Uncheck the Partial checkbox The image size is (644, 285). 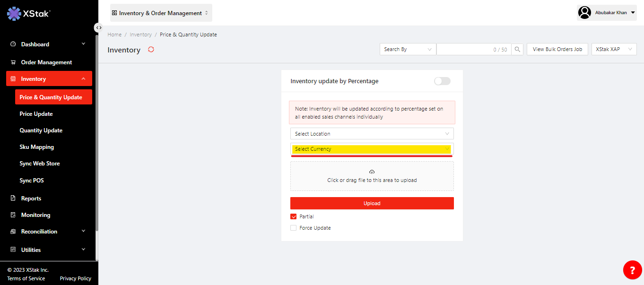coord(294,216)
